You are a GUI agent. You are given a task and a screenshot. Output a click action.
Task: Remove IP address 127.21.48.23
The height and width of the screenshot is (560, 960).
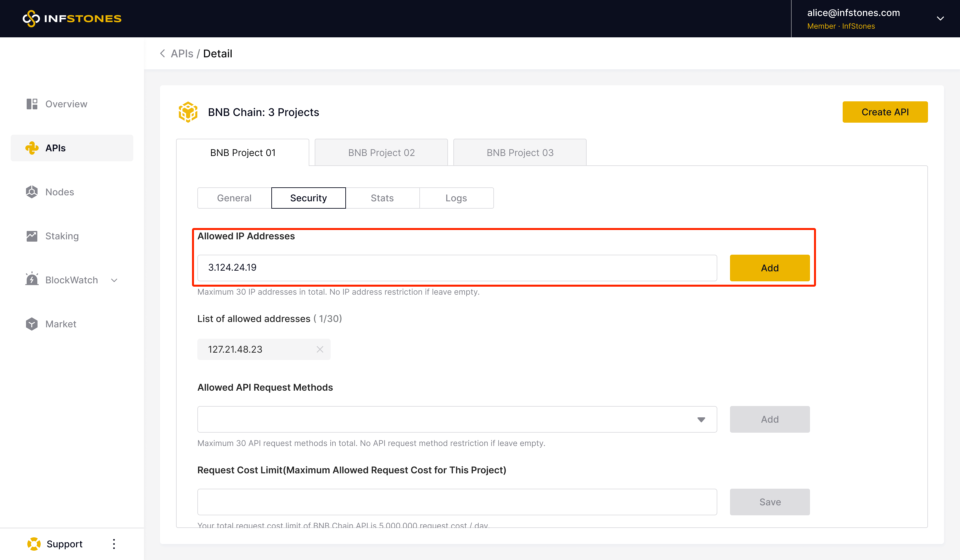(320, 349)
